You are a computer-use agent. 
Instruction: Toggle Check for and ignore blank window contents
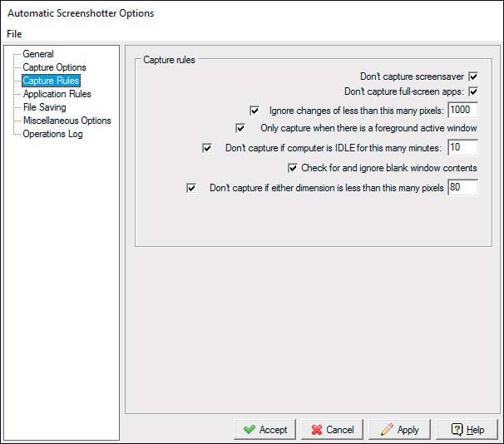[293, 168]
